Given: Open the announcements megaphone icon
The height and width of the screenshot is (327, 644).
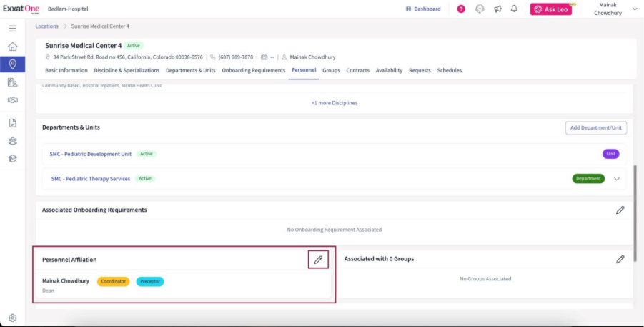Looking at the screenshot, I should click(x=497, y=9).
